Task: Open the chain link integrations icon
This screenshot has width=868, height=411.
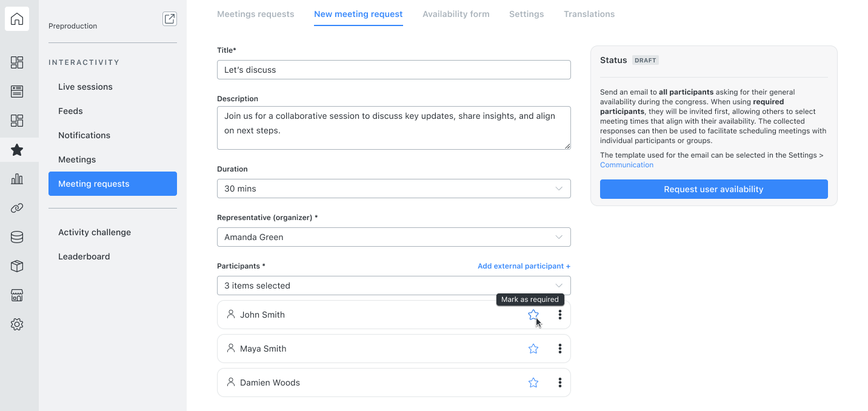Action: pos(17,208)
